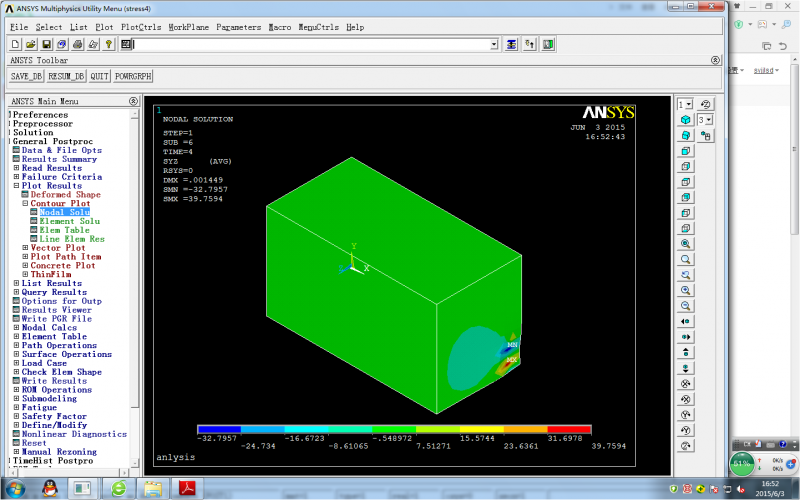Screen dimensions: 800x500
Task: Toggle Dynamic Model Mode icon
Action: pyautogui.click(x=706, y=135)
